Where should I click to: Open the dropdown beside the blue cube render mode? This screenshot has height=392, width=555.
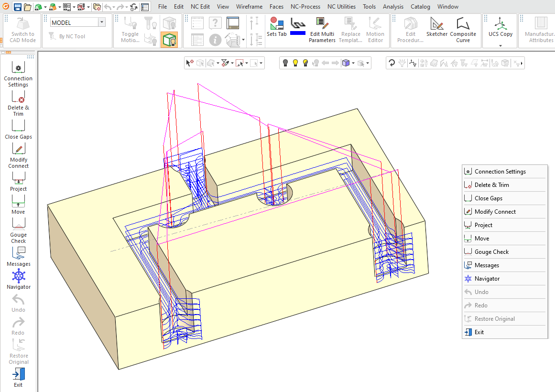click(x=353, y=63)
